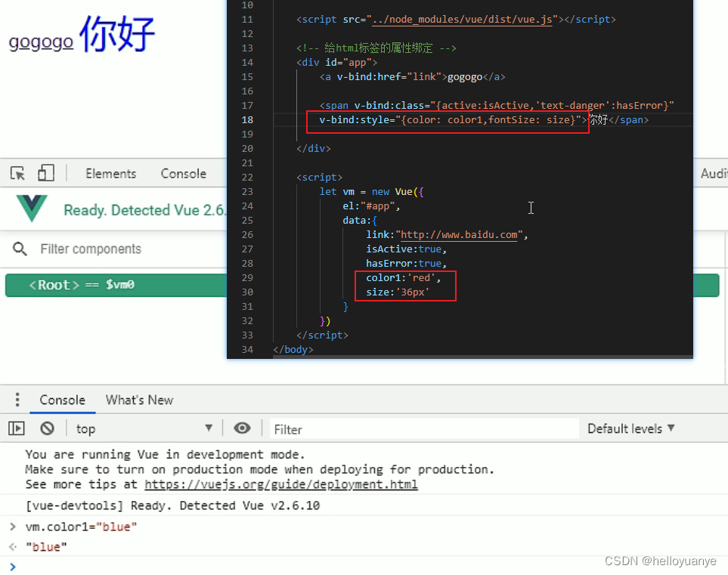Open the Default levels dropdown

[630, 428]
